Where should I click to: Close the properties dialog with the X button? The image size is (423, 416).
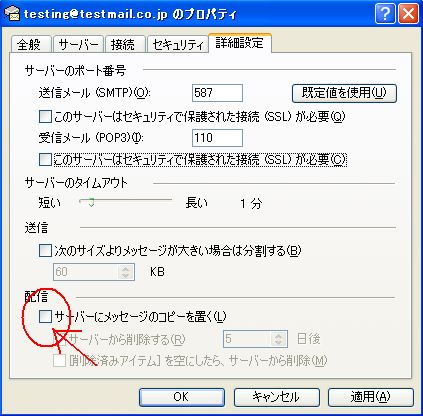pyautogui.click(x=409, y=14)
